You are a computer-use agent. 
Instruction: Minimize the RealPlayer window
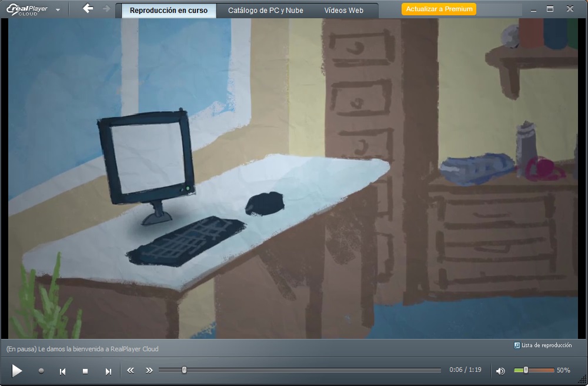[x=533, y=10]
